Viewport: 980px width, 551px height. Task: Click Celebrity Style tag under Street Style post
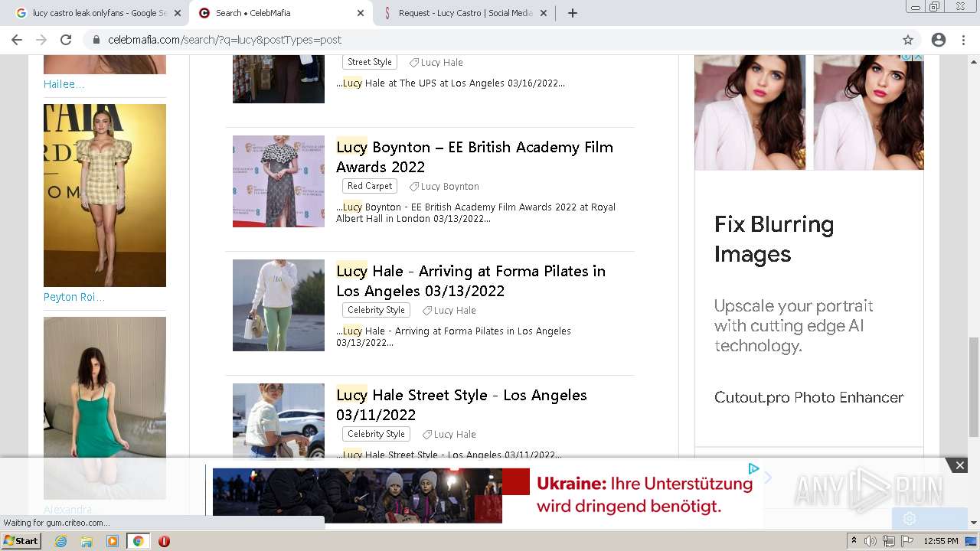[376, 434]
